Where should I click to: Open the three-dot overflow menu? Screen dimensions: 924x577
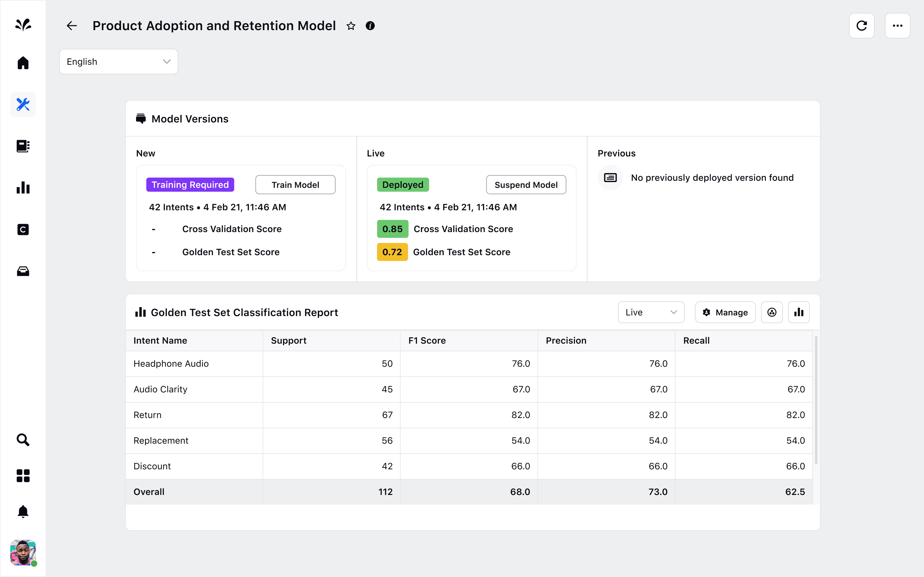pyautogui.click(x=897, y=26)
